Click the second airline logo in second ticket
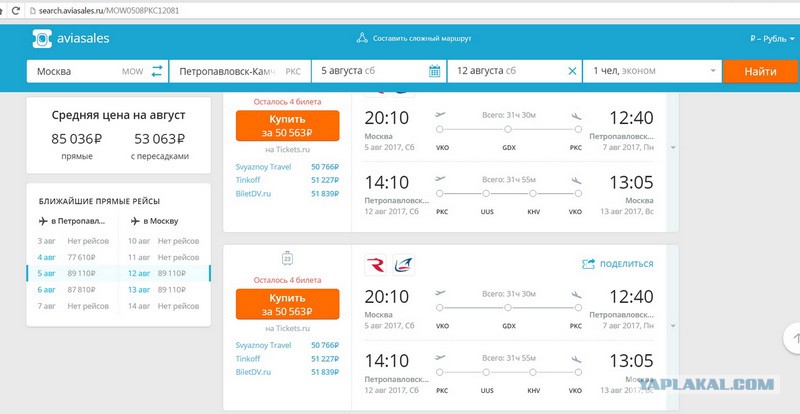This screenshot has width=800, height=414. click(404, 265)
